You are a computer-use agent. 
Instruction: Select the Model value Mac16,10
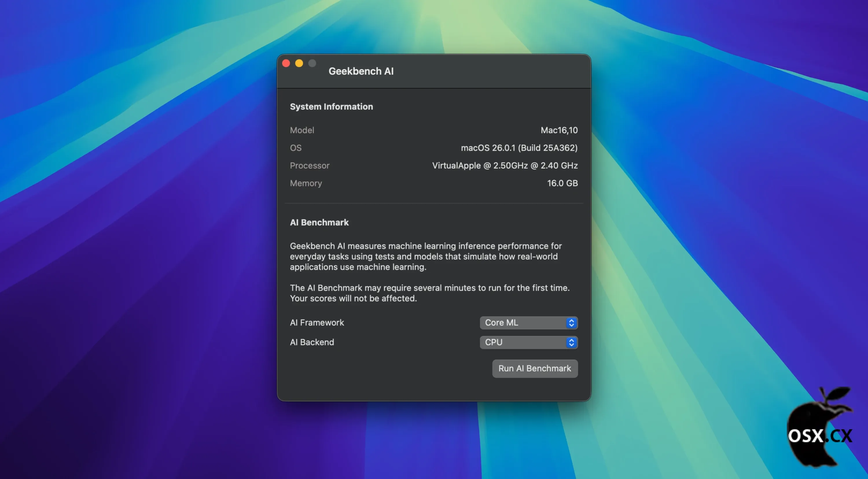(x=559, y=130)
